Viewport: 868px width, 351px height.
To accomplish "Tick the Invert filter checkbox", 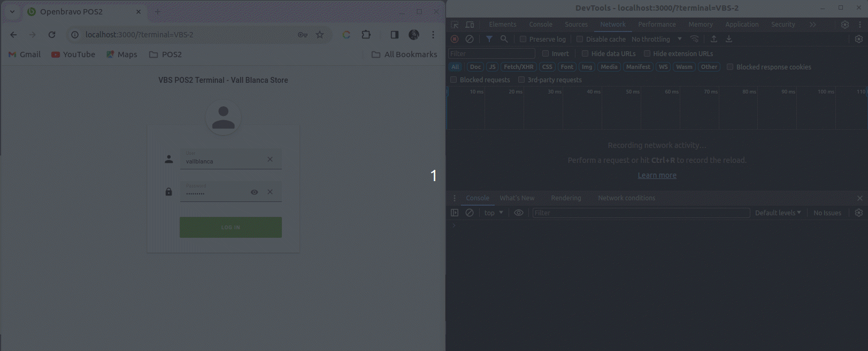I will (x=546, y=53).
